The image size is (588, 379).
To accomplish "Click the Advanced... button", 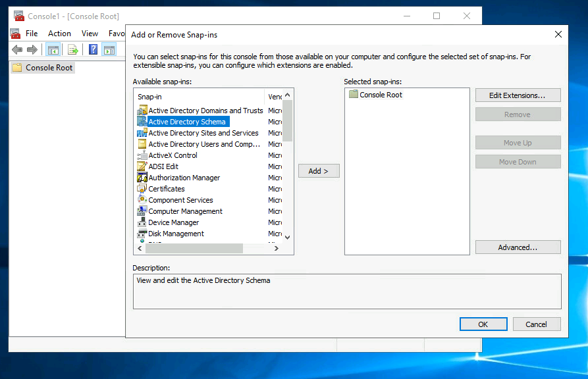I will click(x=518, y=247).
